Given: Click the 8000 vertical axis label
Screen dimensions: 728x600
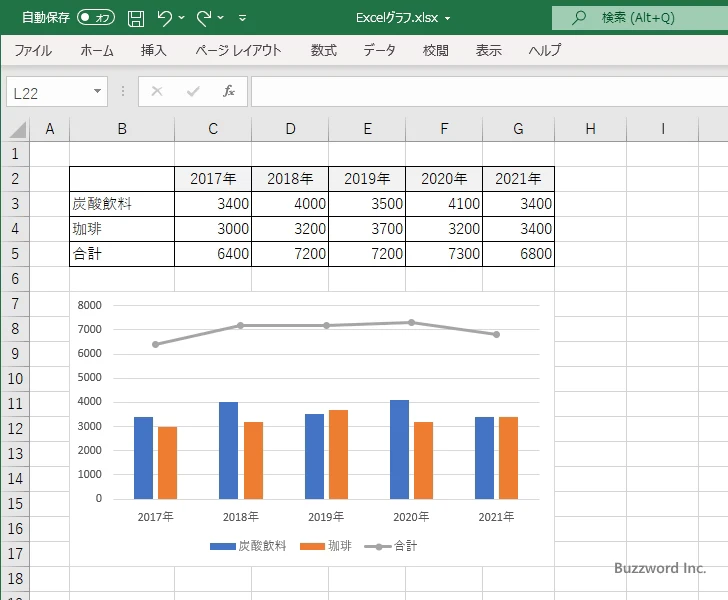Looking at the screenshot, I should pos(89,305).
